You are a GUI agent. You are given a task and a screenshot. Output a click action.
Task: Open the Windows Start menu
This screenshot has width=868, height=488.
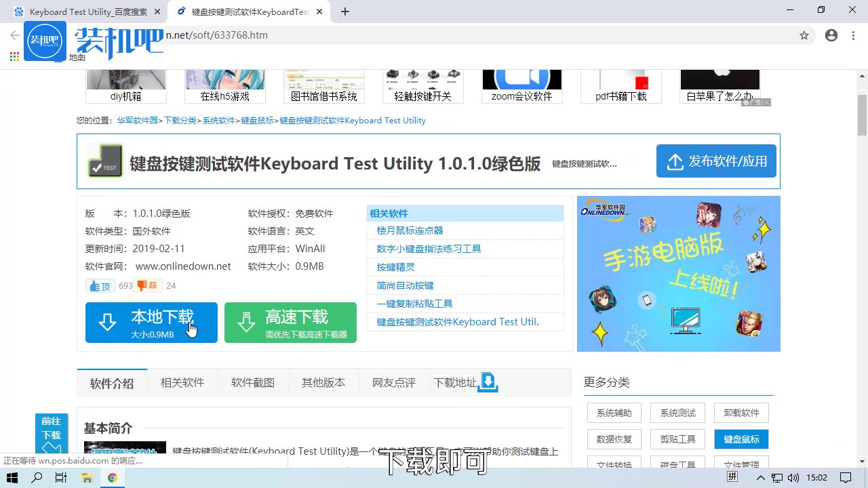[x=12, y=478]
